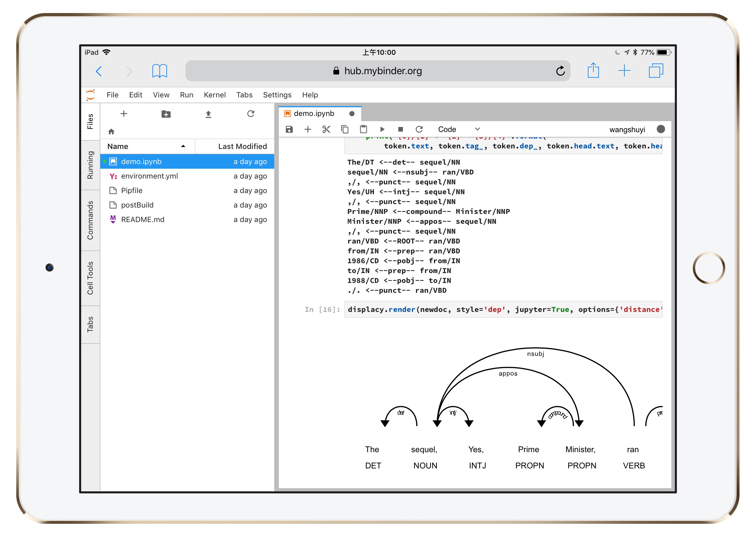
Task: Go to the home directory
Action: 111,132
